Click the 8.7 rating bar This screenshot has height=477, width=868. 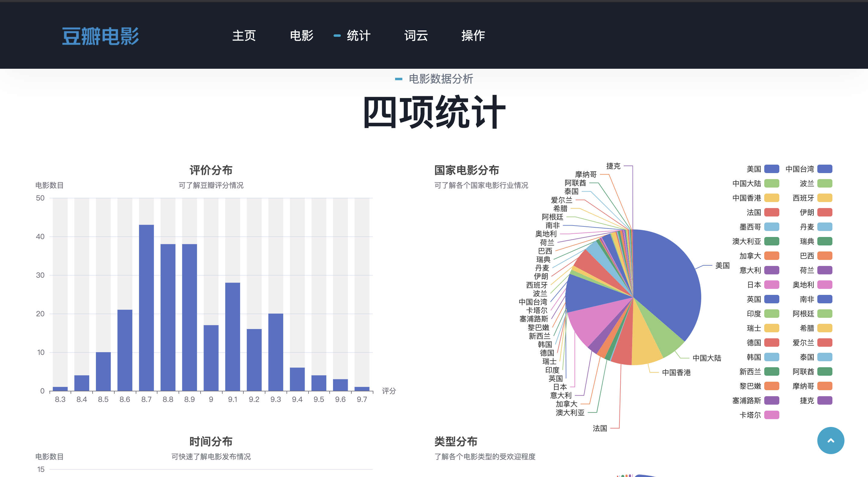(146, 307)
